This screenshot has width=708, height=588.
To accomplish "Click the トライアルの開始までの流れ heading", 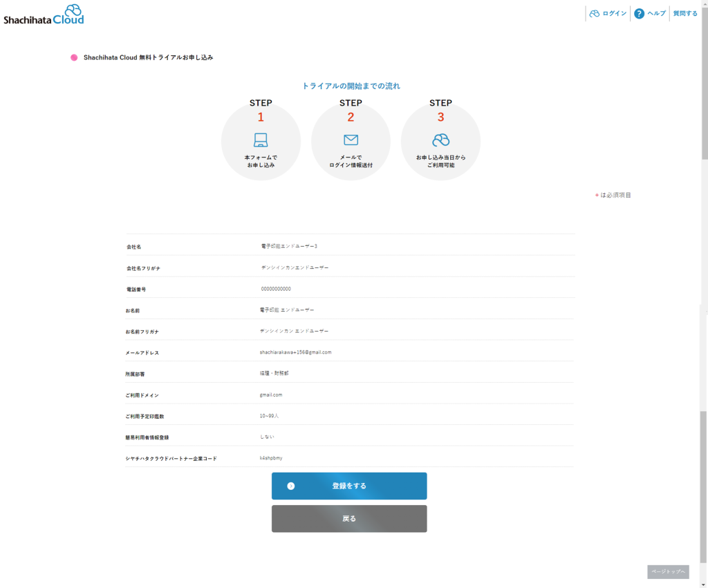I will point(351,86).
